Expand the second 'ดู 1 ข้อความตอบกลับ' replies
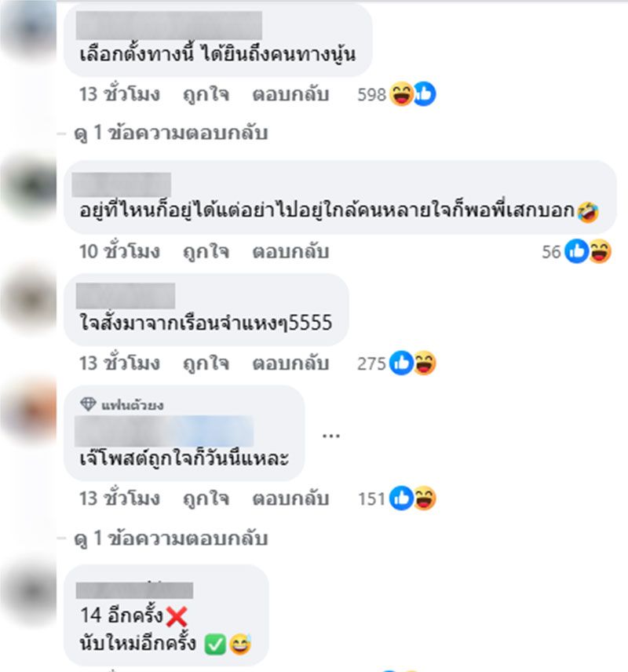 (x=170, y=539)
